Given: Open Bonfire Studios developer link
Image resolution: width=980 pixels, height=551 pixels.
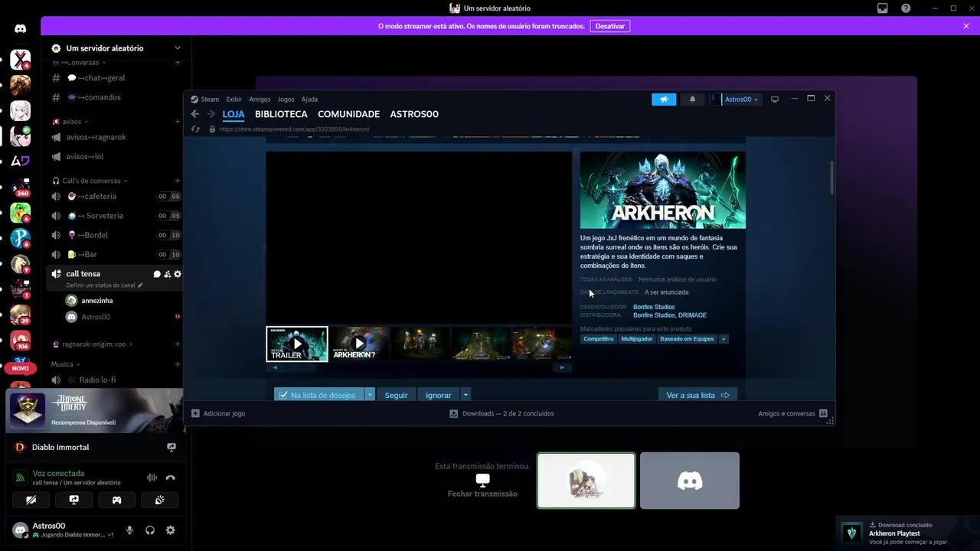Looking at the screenshot, I should pyautogui.click(x=654, y=307).
